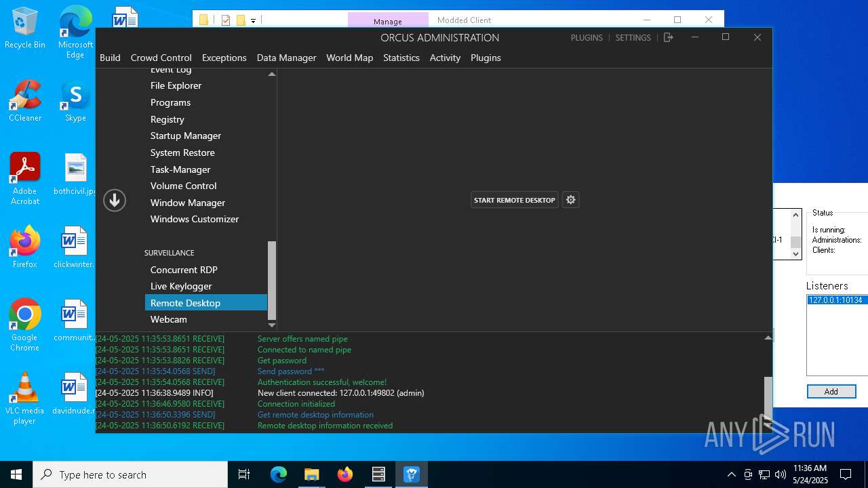Open World Map menu

(349, 58)
